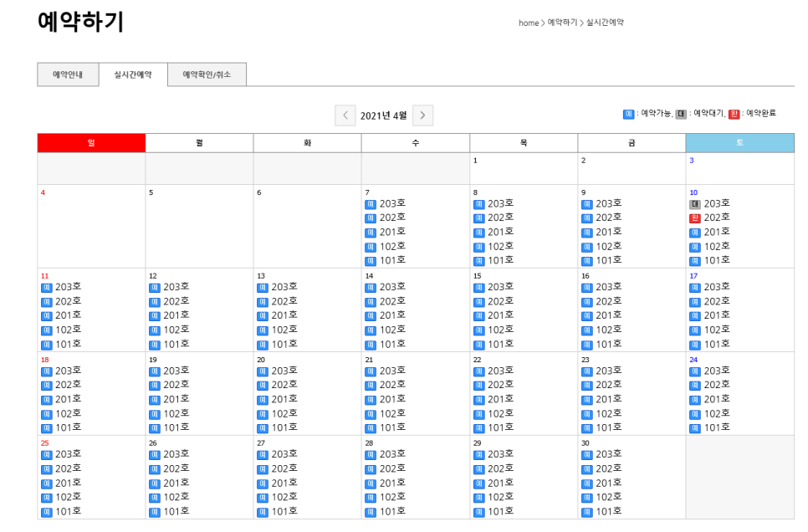
Task: Select room 101호 on April 18
Action: [x=68, y=427]
